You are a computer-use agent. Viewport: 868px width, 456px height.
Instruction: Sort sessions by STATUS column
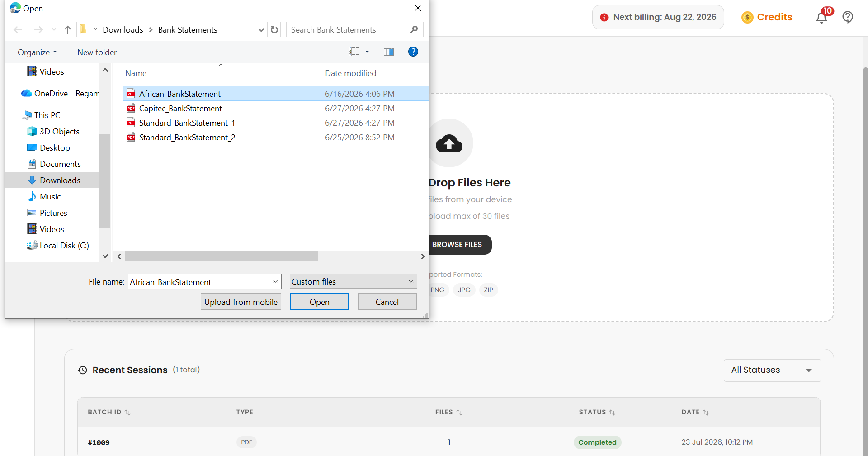point(597,412)
